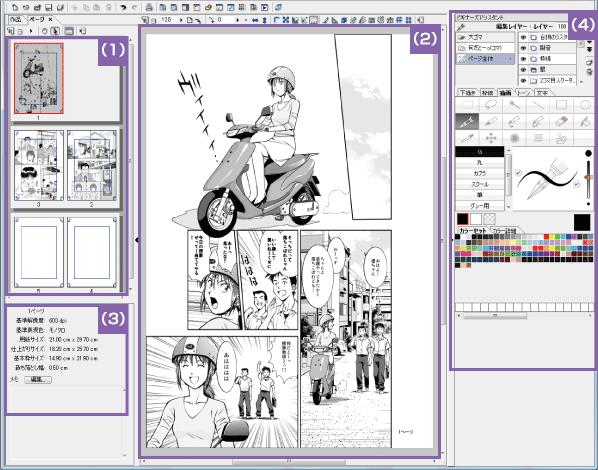Open the page 3 thumbnail
Screen dimensions: 598x470
39,165
